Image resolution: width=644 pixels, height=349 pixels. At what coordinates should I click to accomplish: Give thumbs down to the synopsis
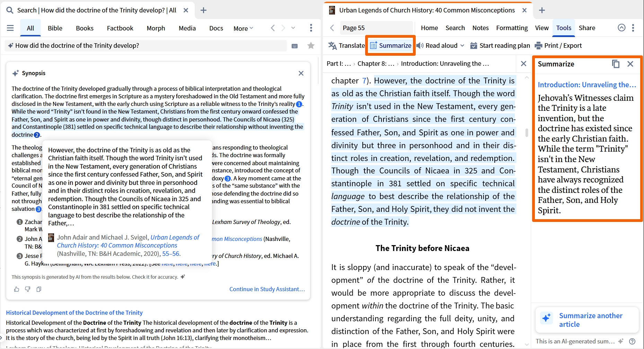click(28, 289)
